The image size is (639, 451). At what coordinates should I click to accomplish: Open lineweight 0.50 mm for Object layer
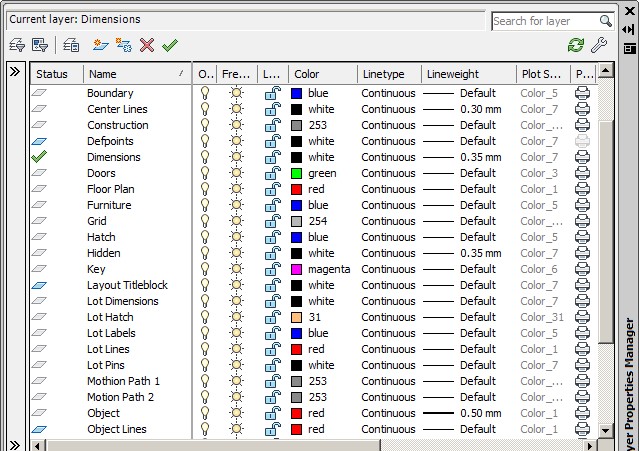[463, 413]
